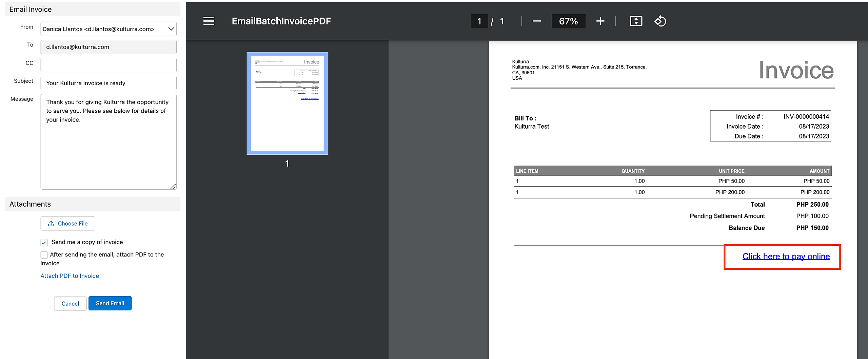
Task: Click the Bill To label
Action: 525,118
